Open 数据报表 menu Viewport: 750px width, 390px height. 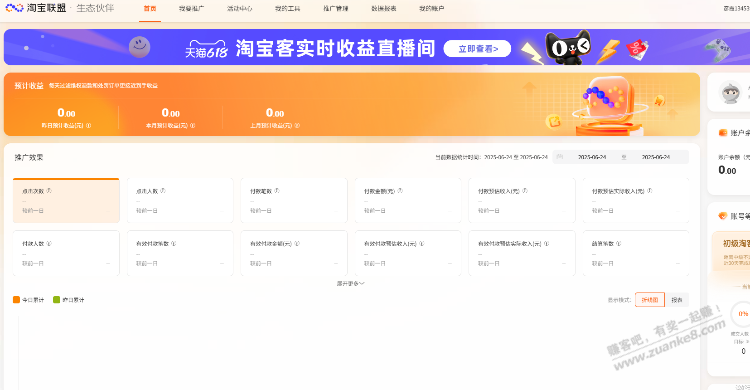pos(384,9)
